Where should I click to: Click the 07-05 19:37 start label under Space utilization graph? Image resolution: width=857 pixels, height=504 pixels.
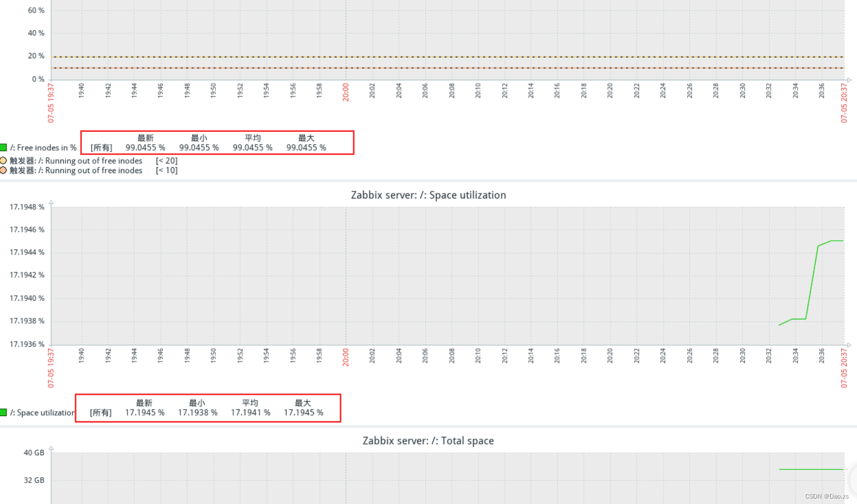(51, 368)
